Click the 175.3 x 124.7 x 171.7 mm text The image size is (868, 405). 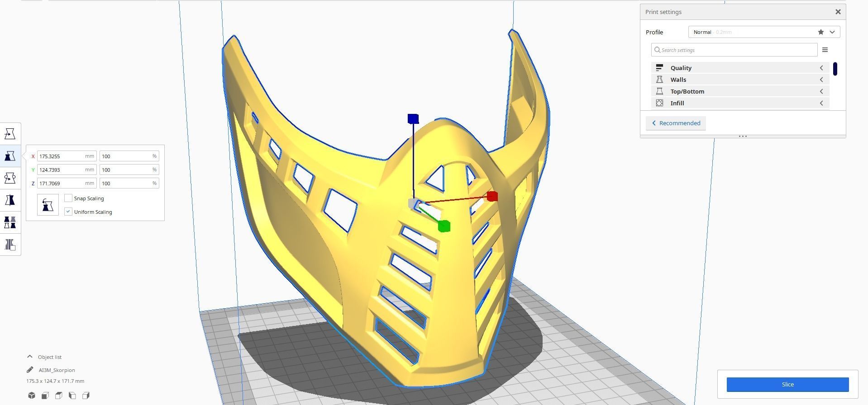(x=55, y=381)
